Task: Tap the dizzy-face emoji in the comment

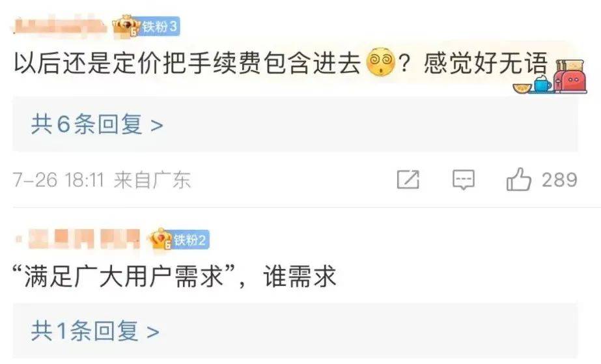Action: 381,62
